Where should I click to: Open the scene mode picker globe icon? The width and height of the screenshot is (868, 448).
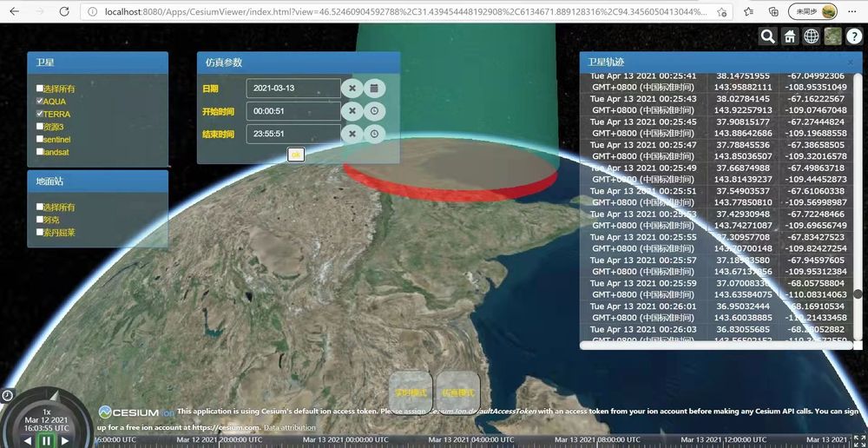(811, 36)
